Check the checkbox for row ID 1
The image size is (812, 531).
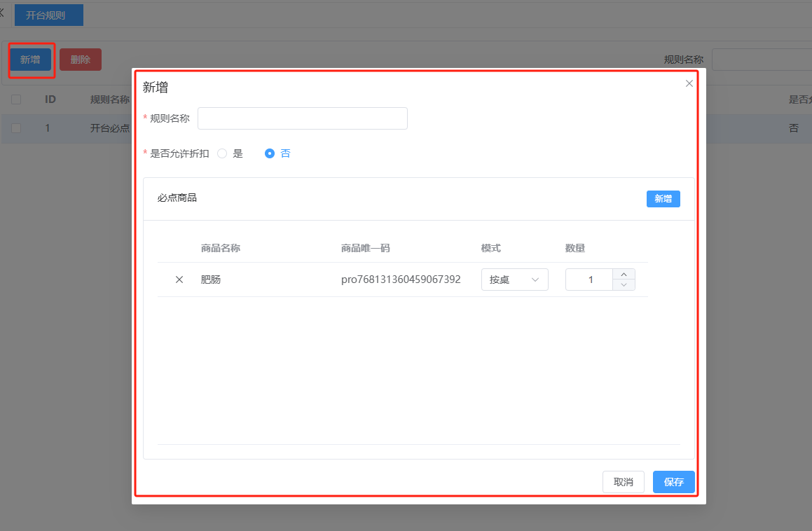pos(16,128)
